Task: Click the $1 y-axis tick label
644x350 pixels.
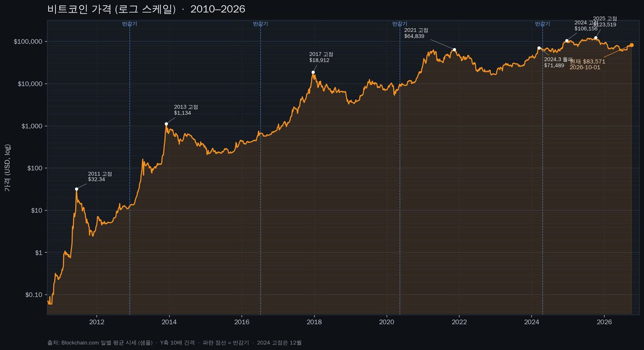Action: point(40,253)
